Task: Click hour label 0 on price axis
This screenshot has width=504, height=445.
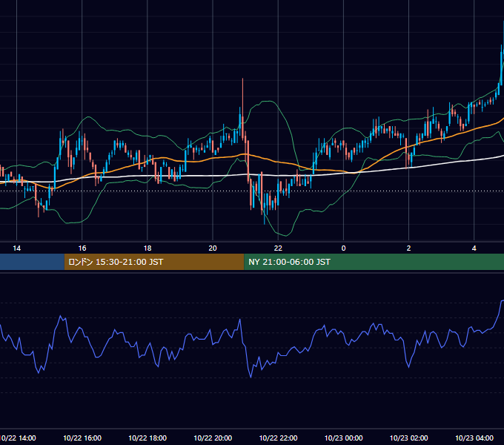Action: coord(343,248)
